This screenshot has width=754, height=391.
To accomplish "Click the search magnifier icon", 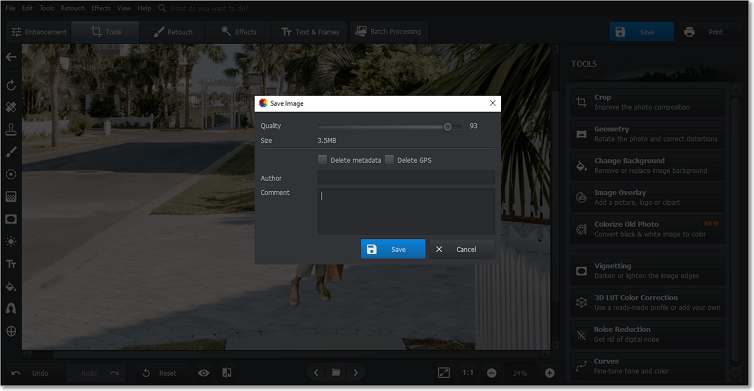I will tap(162, 8).
